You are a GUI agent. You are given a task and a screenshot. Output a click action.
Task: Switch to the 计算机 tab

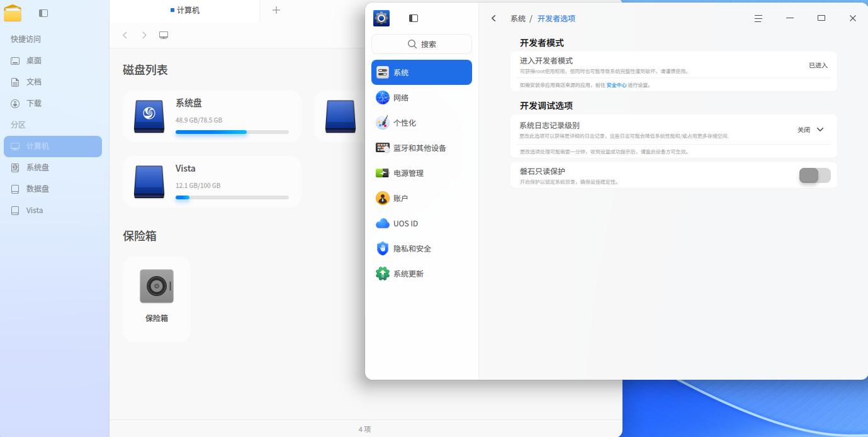185,10
